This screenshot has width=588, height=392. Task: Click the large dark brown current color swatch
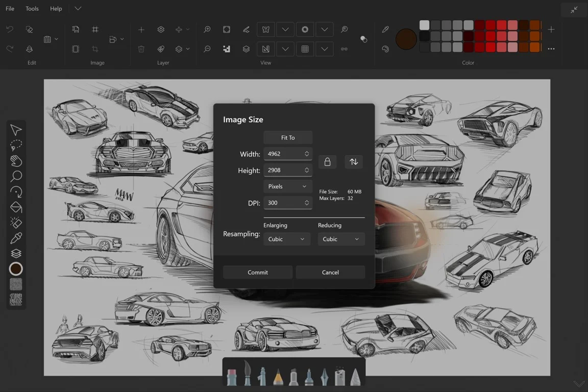point(406,39)
